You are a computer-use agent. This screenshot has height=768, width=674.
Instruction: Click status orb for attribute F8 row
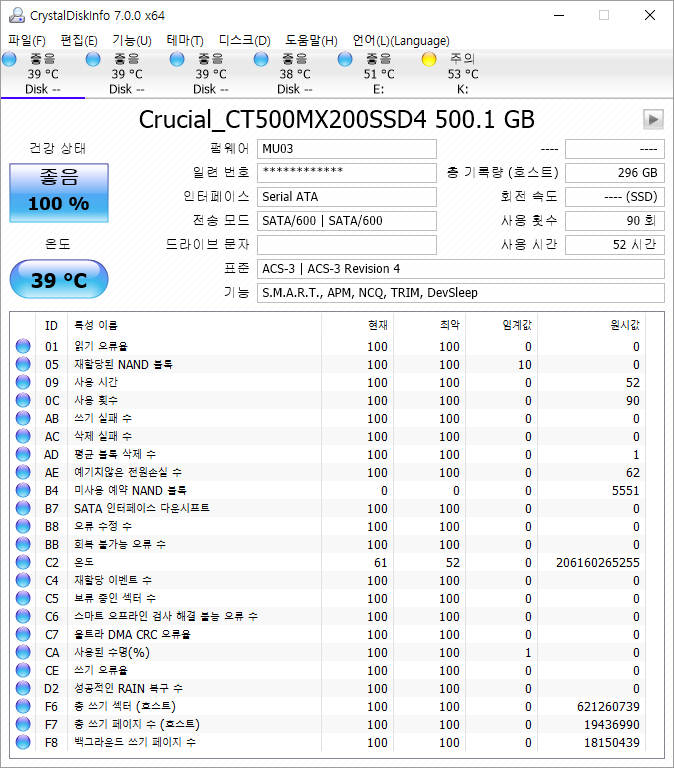click(23, 742)
